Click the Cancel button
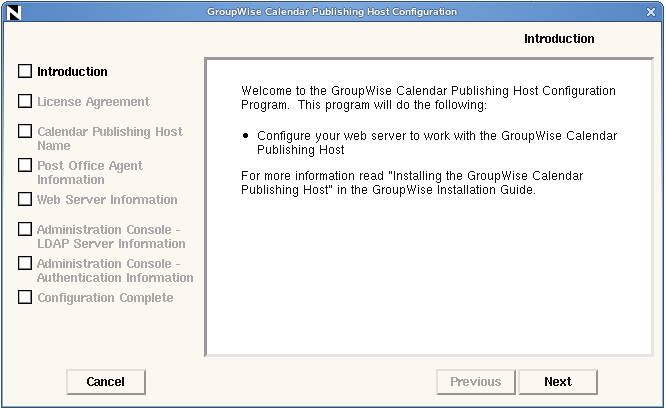Screen dimensions: 666x408 click(x=106, y=382)
